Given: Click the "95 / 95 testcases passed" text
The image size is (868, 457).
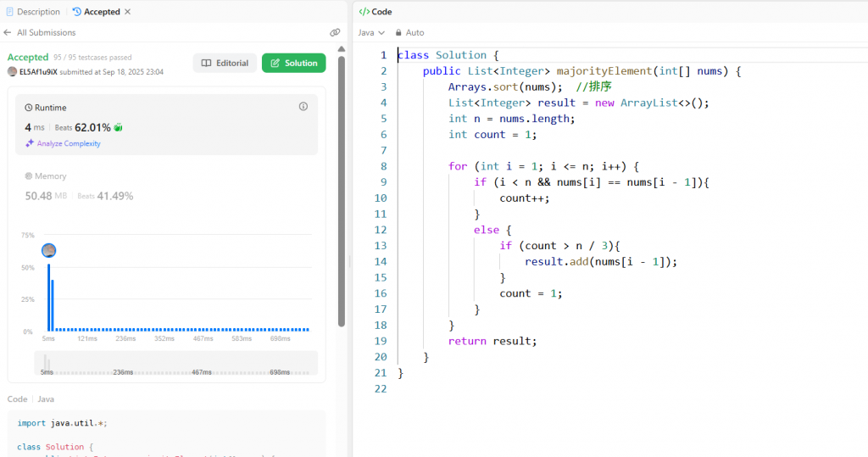Looking at the screenshot, I should (x=92, y=58).
